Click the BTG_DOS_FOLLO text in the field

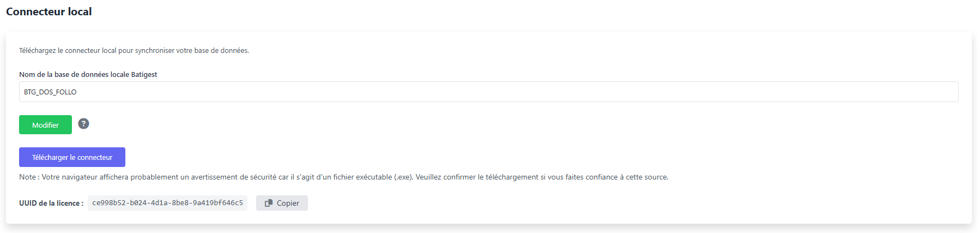50,92
